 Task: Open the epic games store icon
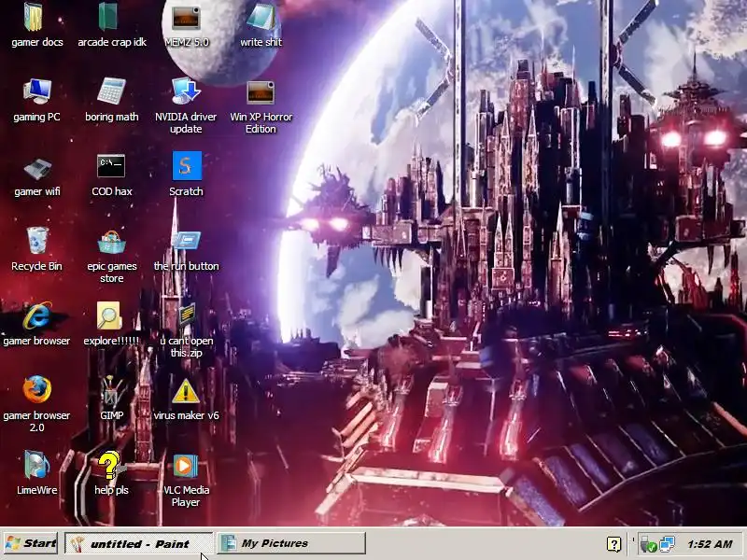tap(111, 242)
